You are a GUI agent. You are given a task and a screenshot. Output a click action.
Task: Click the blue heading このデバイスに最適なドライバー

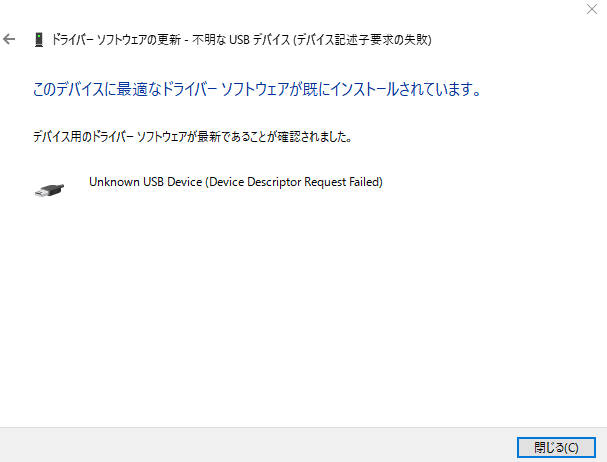pos(127,89)
